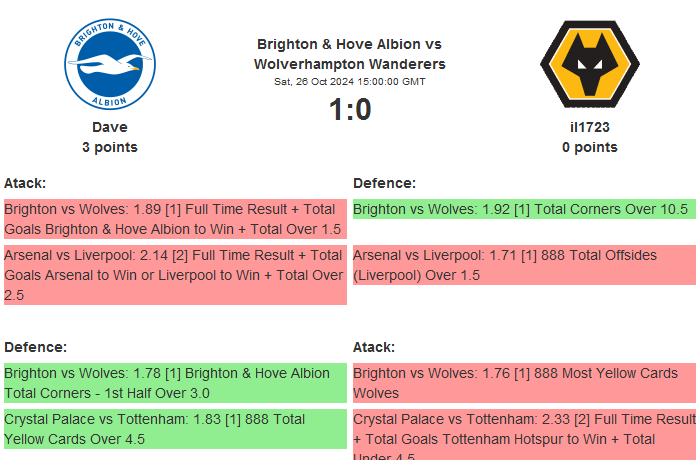Select Arsenal vs Liverpool Total Over 2.5 bet
The image size is (700, 460).
[174, 275]
